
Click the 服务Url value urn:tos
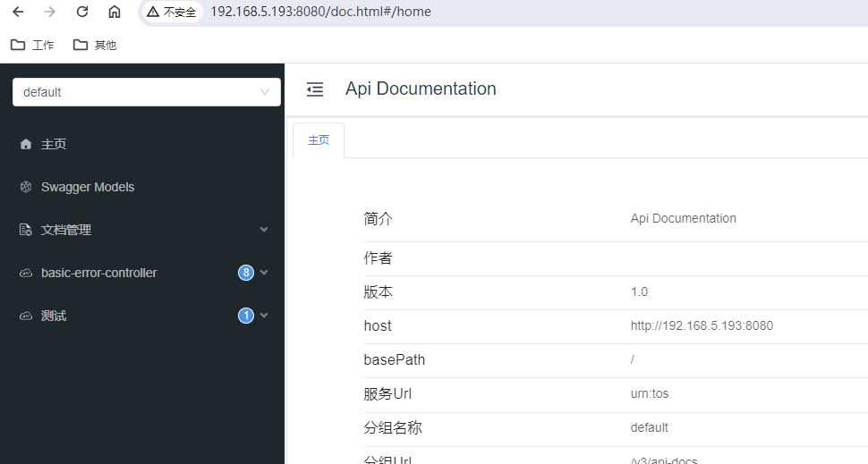pyautogui.click(x=650, y=393)
